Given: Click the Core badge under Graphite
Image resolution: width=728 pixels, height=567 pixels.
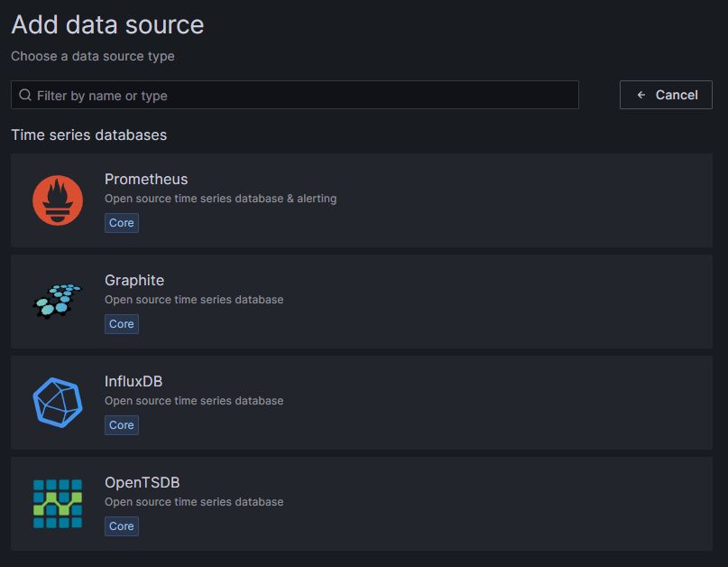Looking at the screenshot, I should point(121,323).
